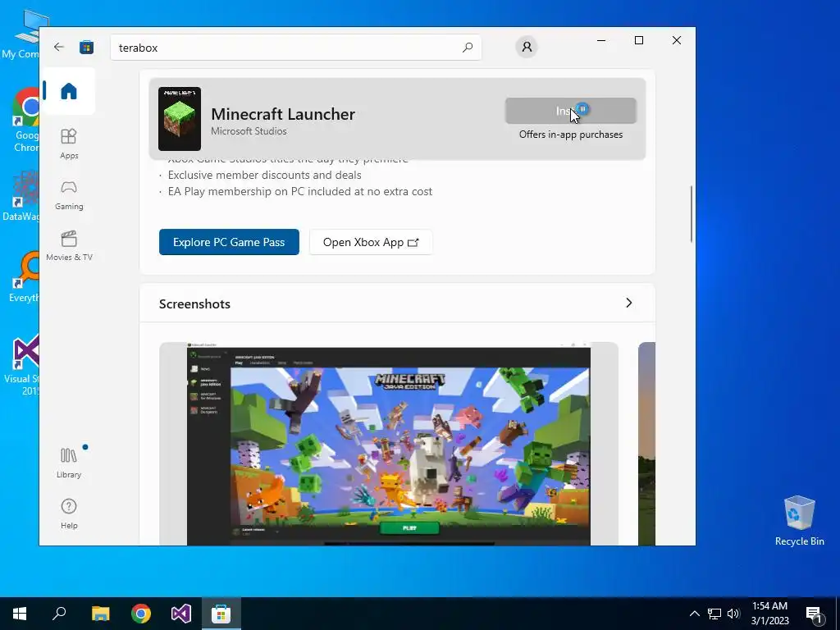Show hidden system tray icons
The height and width of the screenshot is (630, 840).
[x=694, y=614]
